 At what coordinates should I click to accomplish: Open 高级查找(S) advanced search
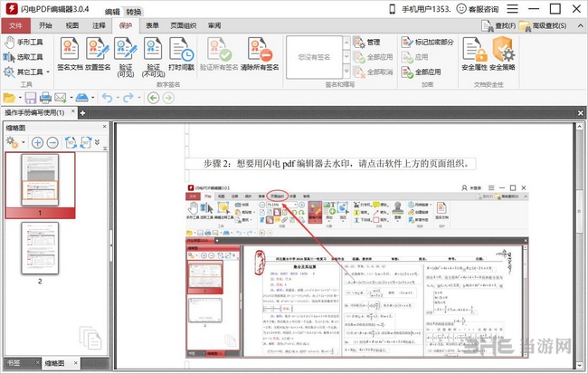[x=543, y=25]
